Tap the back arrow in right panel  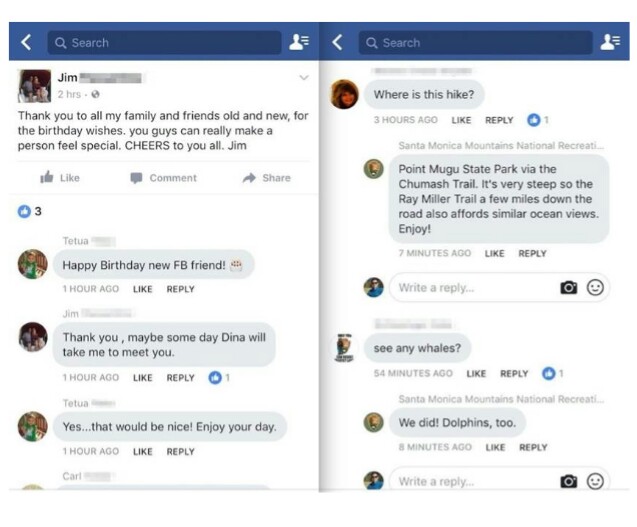[337, 42]
